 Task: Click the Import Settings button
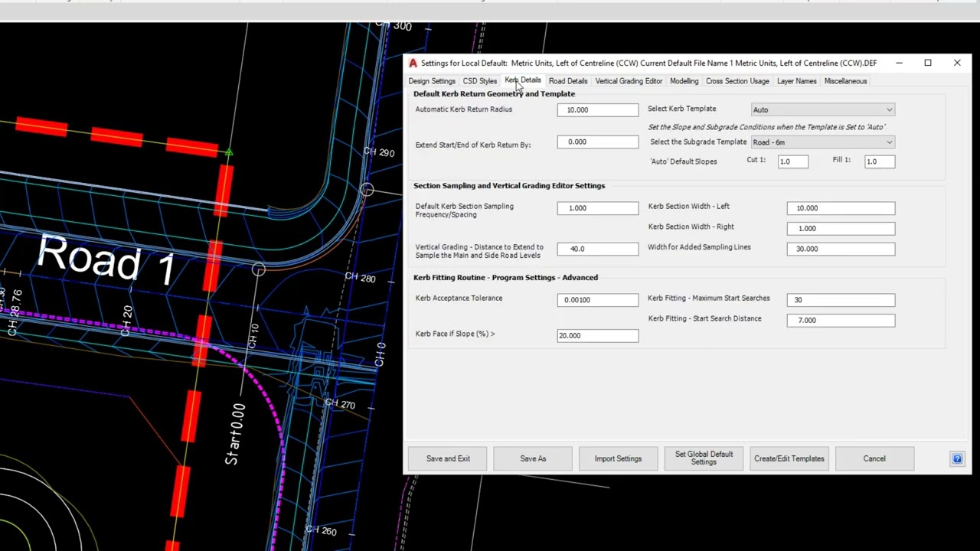point(618,458)
